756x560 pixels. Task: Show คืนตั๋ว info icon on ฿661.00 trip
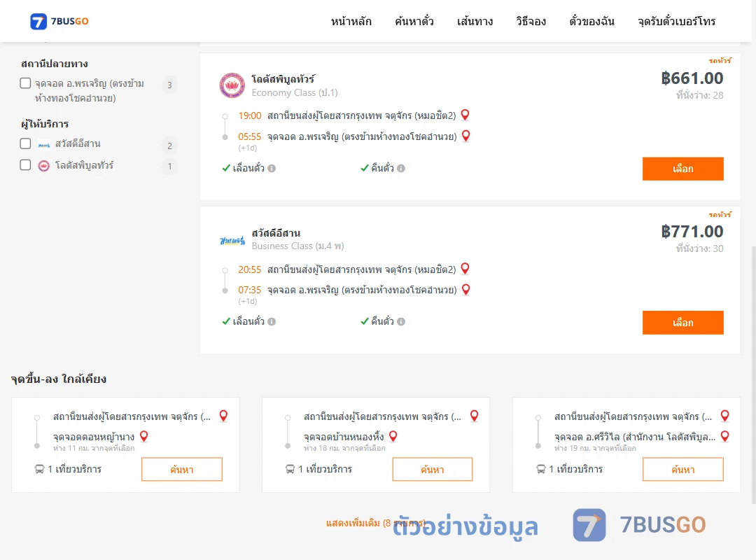401,168
